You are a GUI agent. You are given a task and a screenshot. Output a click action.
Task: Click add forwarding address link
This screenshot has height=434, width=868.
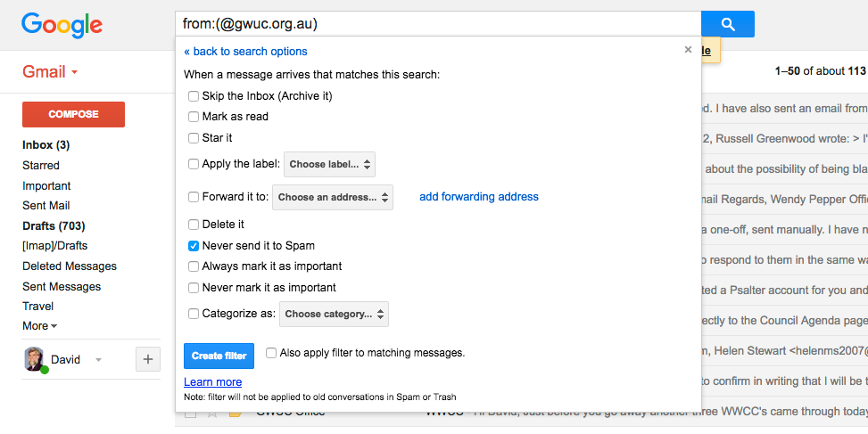[479, 197]
